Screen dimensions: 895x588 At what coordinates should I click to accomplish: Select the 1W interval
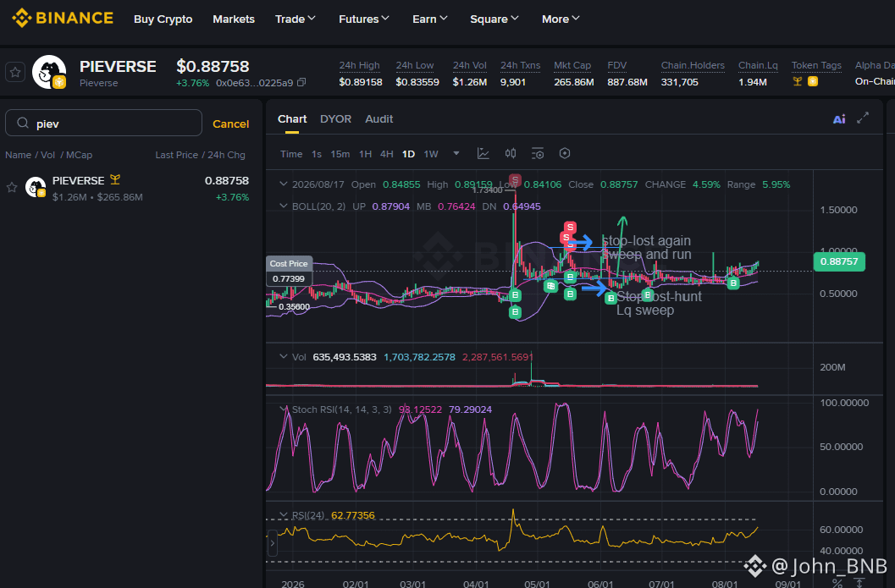(431, 154)
